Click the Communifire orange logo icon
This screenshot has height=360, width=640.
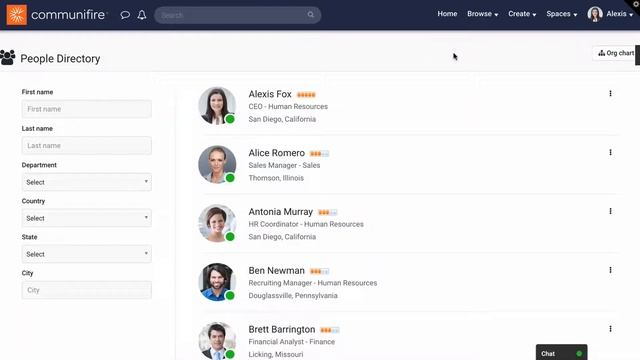coord(17,15)
